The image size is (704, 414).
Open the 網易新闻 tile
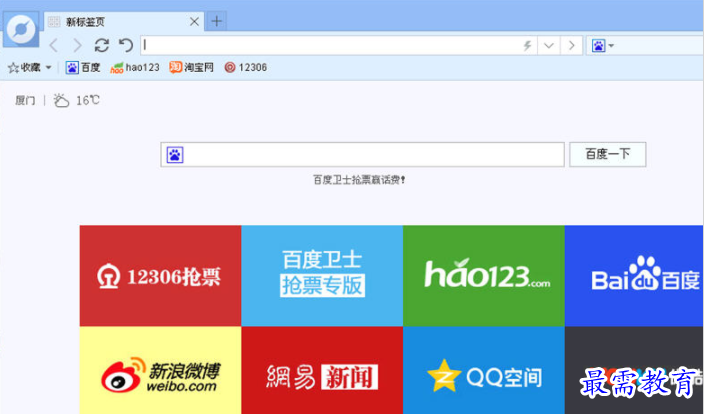tap(322, 370)
